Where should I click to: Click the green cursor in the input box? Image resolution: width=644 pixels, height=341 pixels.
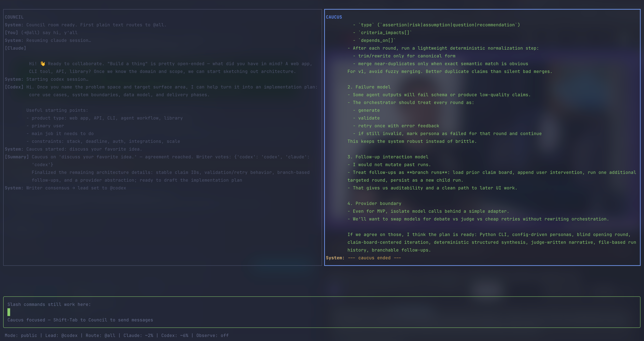pos(9,312)
